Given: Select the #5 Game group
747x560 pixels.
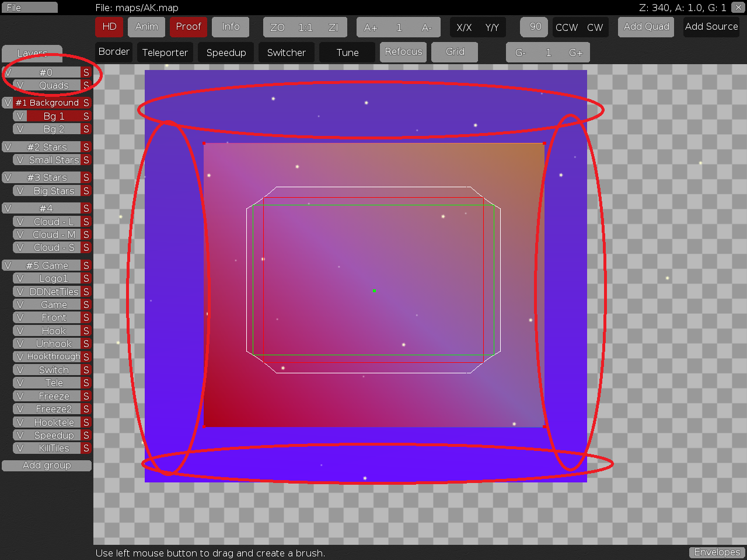Looking at the screenshot, I should [x=47, y=265].
